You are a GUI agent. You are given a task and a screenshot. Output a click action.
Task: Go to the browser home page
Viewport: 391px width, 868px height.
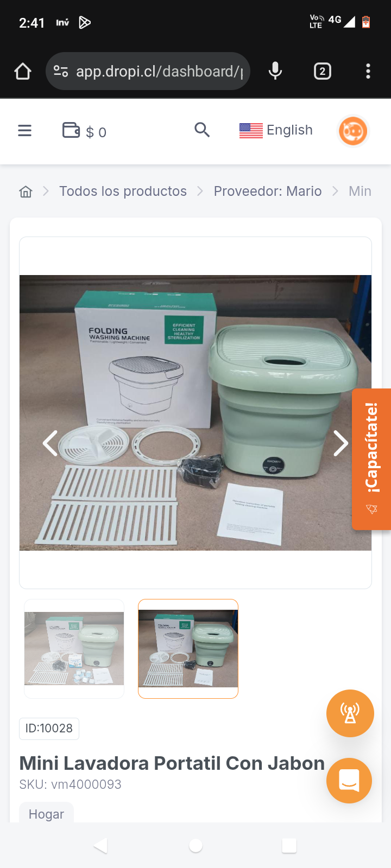point(23,71)
